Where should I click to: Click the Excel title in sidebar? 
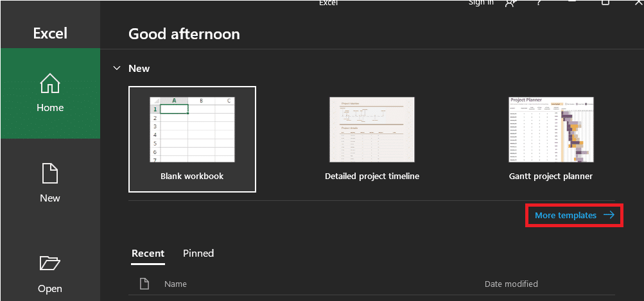pos(50,33)
